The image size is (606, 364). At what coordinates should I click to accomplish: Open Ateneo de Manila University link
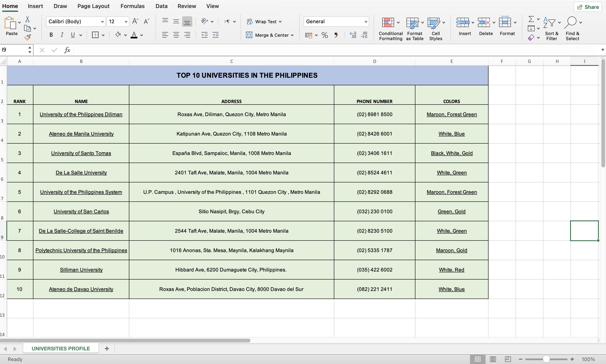[x=81, y=134]
